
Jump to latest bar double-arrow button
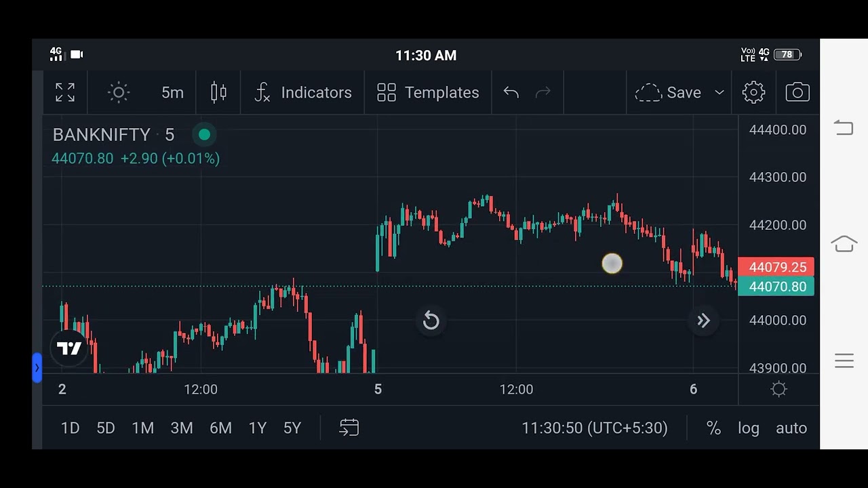point(703,321)
